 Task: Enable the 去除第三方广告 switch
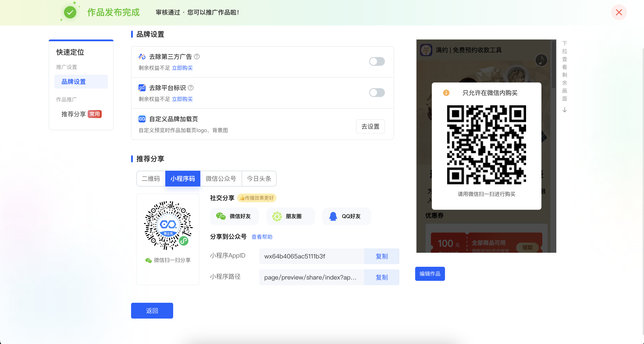click(x=377, y=62)
